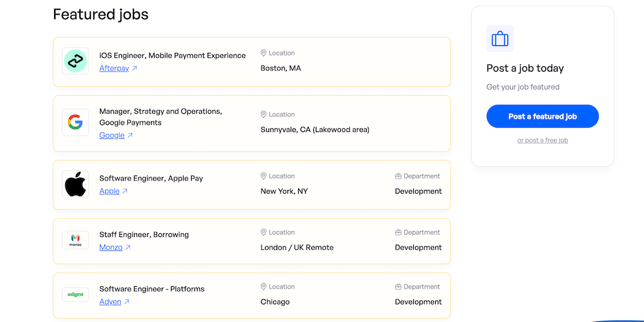The height and width of the screenshot is (322, 644).
Task: Open the Apple company link
Action: (109, 191)
